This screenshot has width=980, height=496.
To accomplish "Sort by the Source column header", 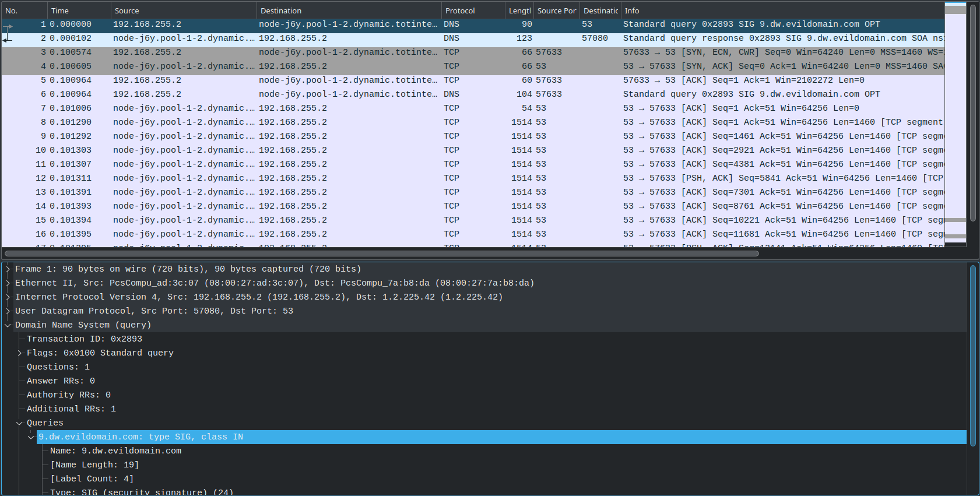I will pos(184,10).
